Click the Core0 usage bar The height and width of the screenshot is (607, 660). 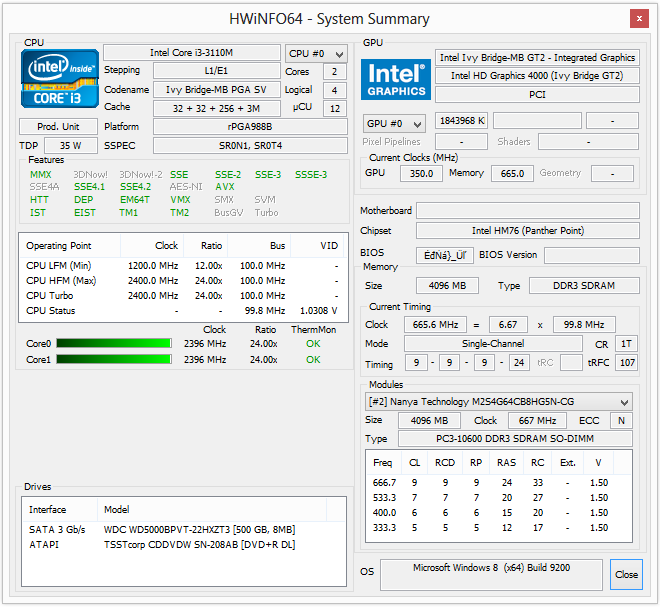click(x=114, y=343)
